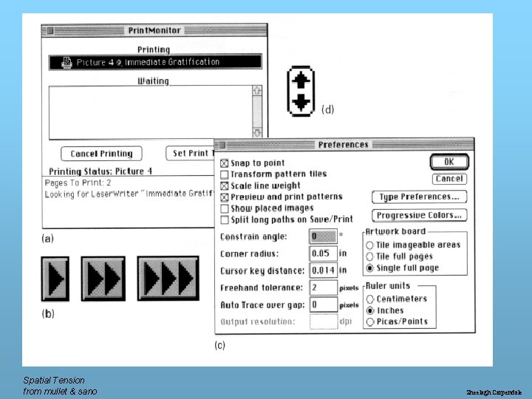This screenshot has height=399, width=532.
Task: Click the disabled Output resolution field
Action: (x=324, y=321)
